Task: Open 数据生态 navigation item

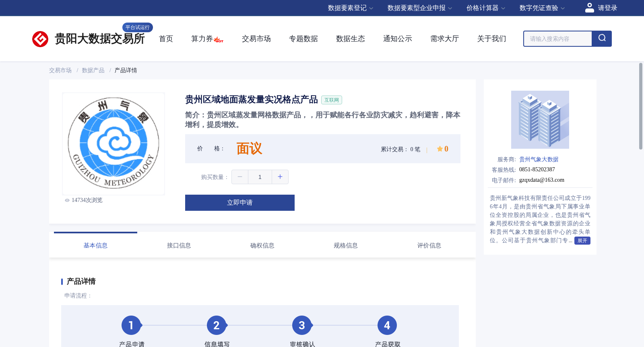Action: (x=351, y=39)
